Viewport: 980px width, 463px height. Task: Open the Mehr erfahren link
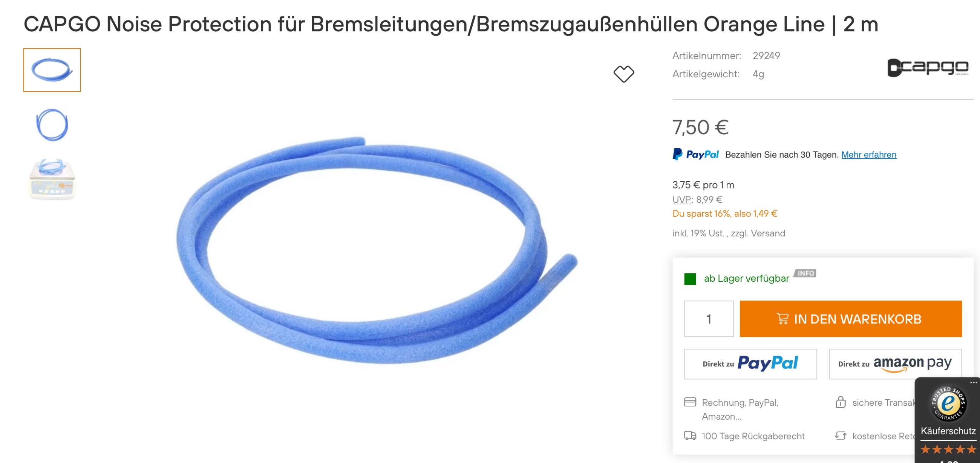(x=869, y=155)
